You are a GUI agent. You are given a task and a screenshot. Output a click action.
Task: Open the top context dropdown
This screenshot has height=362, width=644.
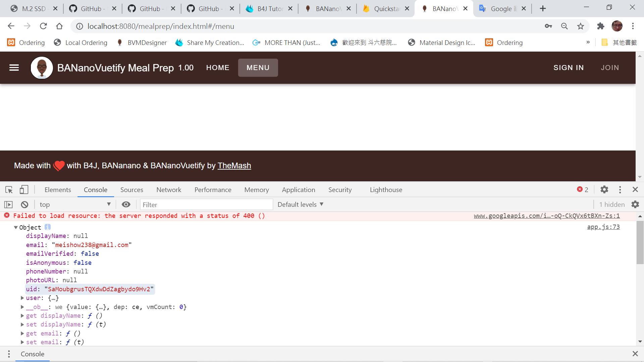point(75,204)
